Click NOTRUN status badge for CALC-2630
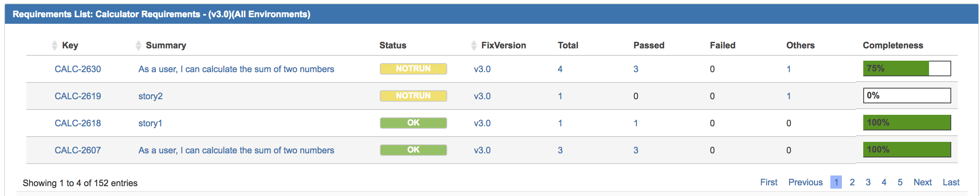The width and height of the screenshot is (980, 196). [413, 68]
